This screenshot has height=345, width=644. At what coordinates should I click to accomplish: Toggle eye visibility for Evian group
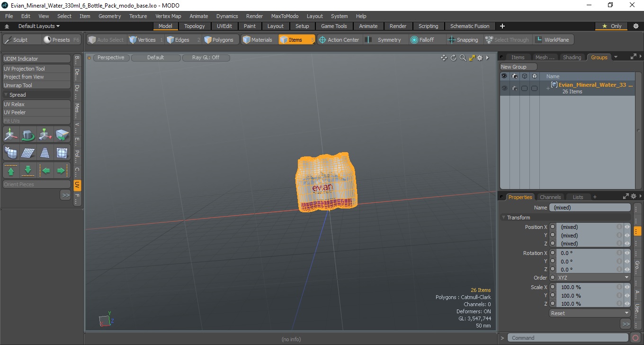point(504,88)
